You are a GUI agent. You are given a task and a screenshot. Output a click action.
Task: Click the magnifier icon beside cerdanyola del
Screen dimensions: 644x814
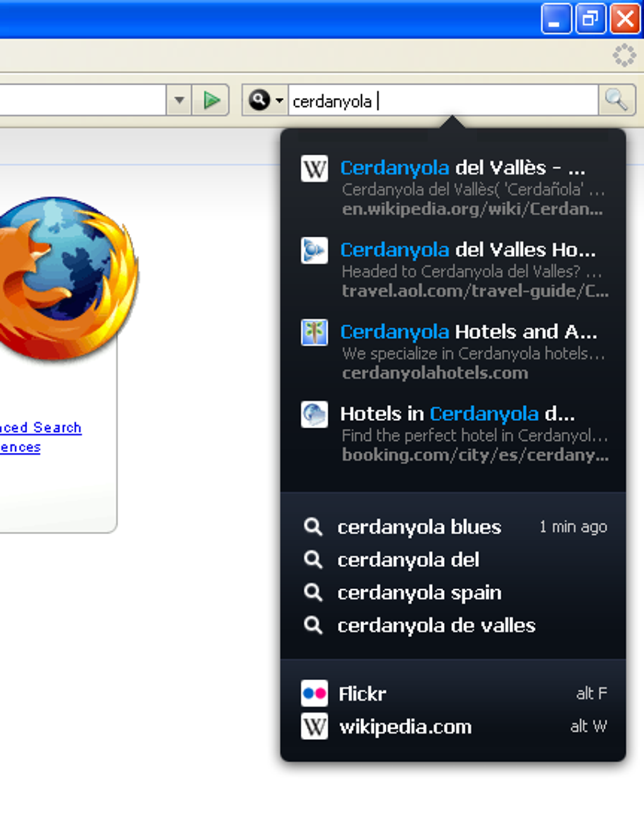(313, 560)
